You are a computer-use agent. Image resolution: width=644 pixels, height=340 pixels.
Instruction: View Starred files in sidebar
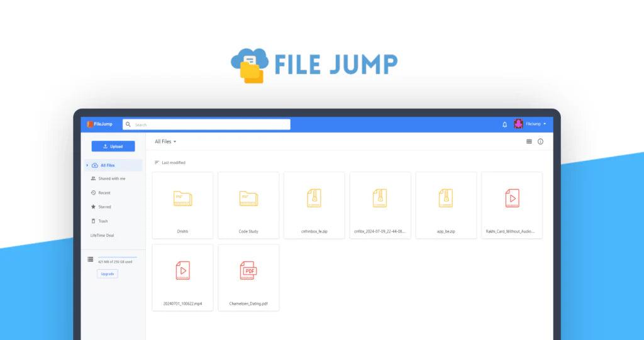[x=104, y=207]
